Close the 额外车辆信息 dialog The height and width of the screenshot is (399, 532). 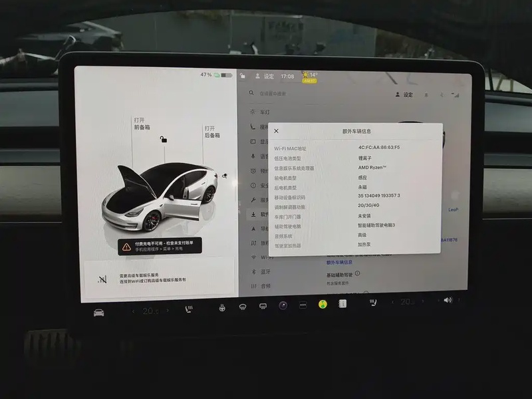coord(277,132)
